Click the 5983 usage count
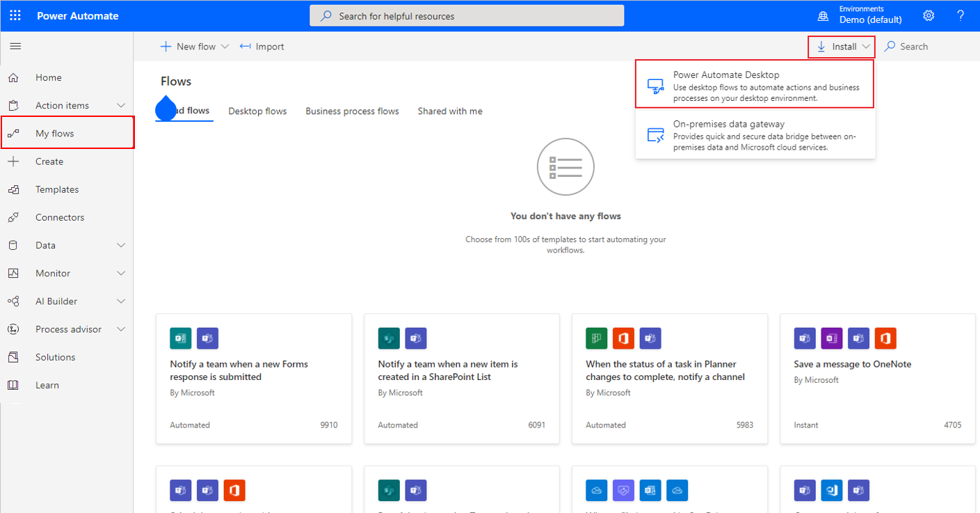 point(745,425)
